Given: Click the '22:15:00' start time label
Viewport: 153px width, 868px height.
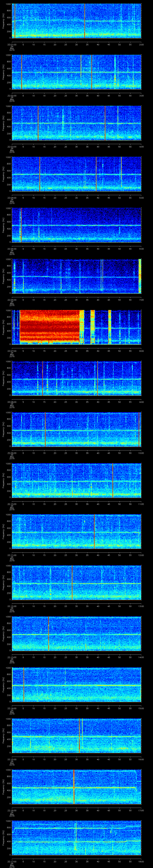Looking at the screenshot, I should (x=12, y=760).
